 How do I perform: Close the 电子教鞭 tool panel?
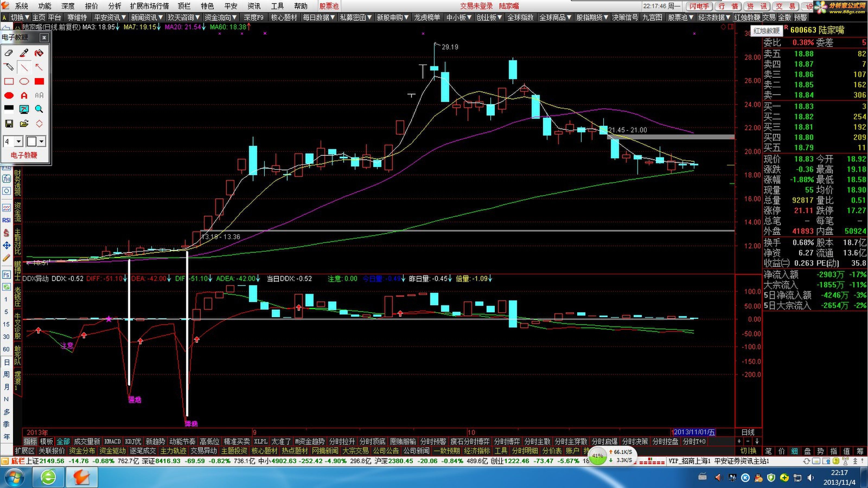44,37
